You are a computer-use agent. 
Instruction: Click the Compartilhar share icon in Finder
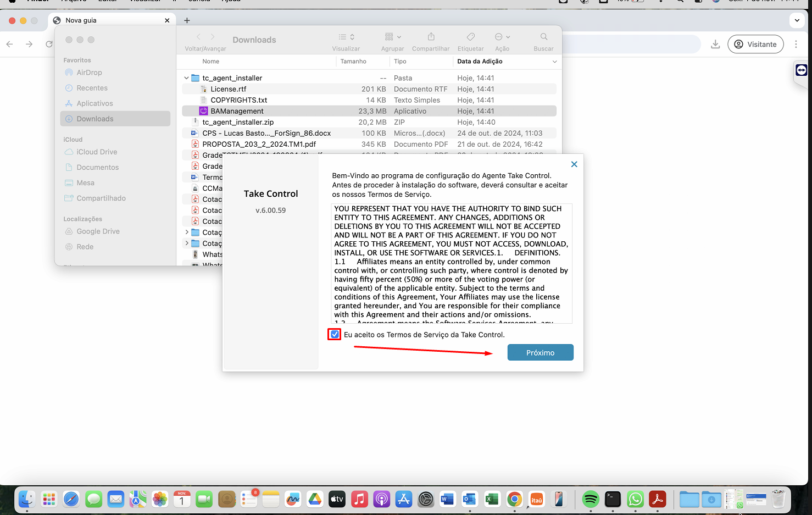431,37
